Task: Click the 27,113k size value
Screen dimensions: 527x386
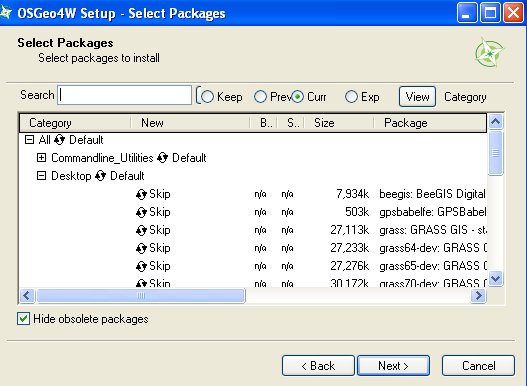Action: pyautogui.click(x=350, y=230)
